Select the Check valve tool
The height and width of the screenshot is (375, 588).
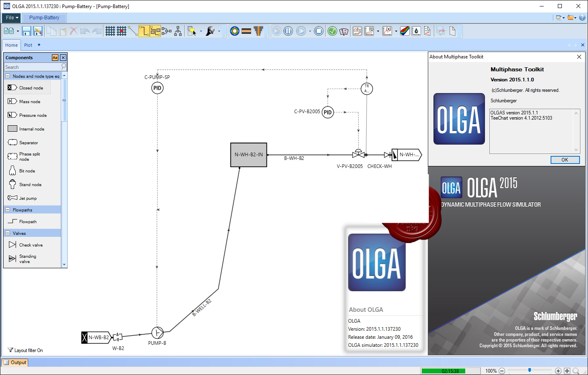pyautogui.click(x=30, y=244)
